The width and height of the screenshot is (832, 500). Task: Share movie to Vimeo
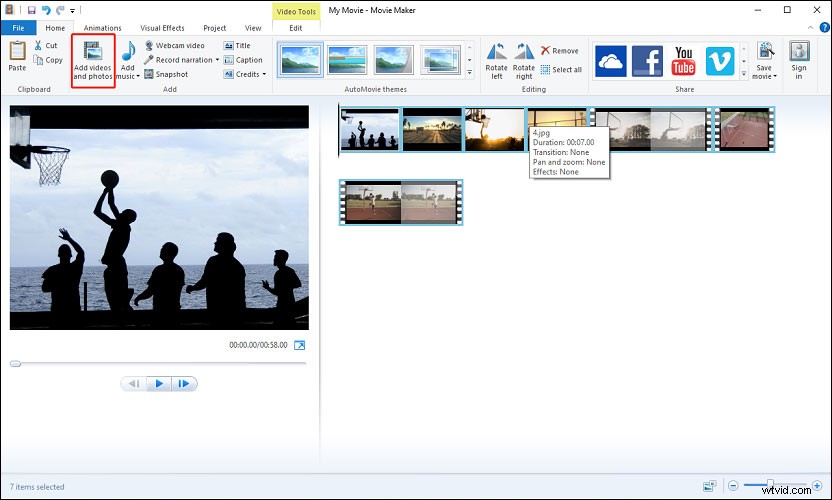(x=720, y=61)
